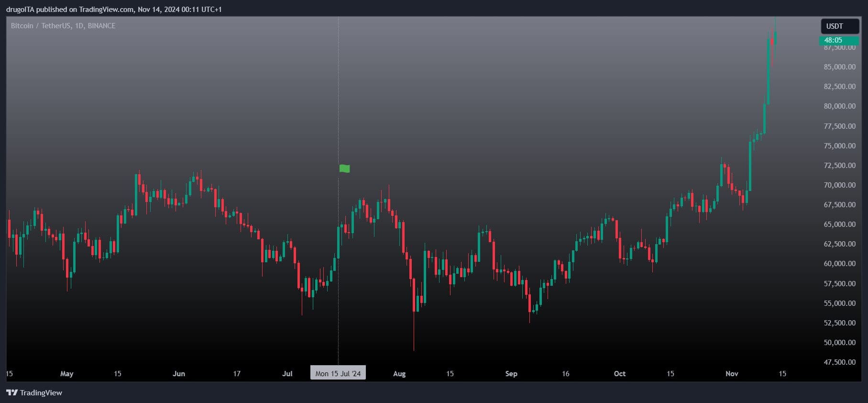Open the USDT currency dropdown
868x403 pixels.
tap(839, 26)
